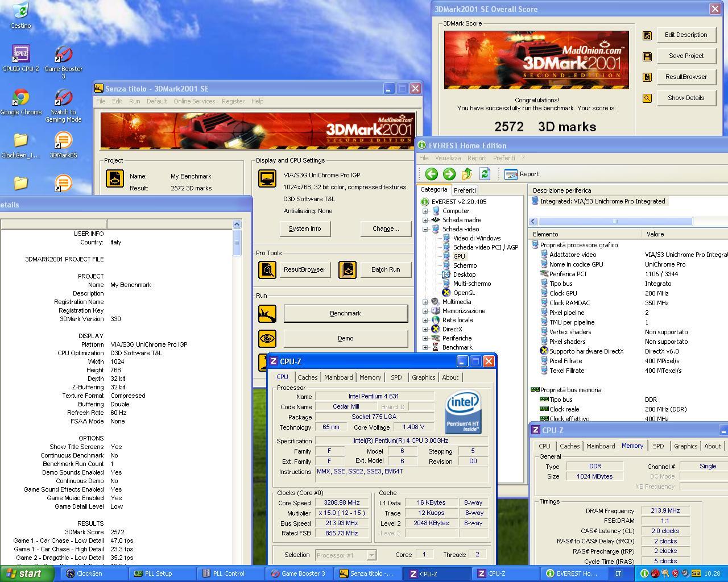Click the Demo eye icon in 3DMark2001
Screen dimensions: 728x582
coord(267,338)
